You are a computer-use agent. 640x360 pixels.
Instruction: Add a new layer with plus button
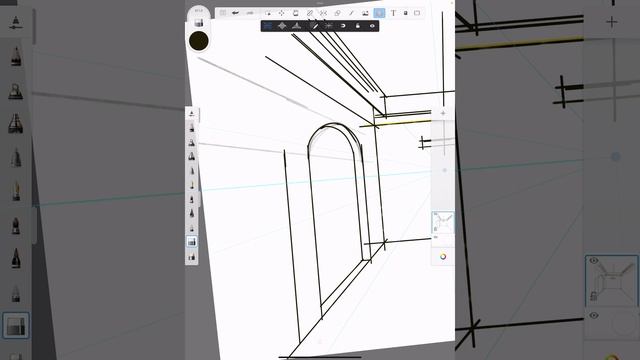tap(443, 113)
